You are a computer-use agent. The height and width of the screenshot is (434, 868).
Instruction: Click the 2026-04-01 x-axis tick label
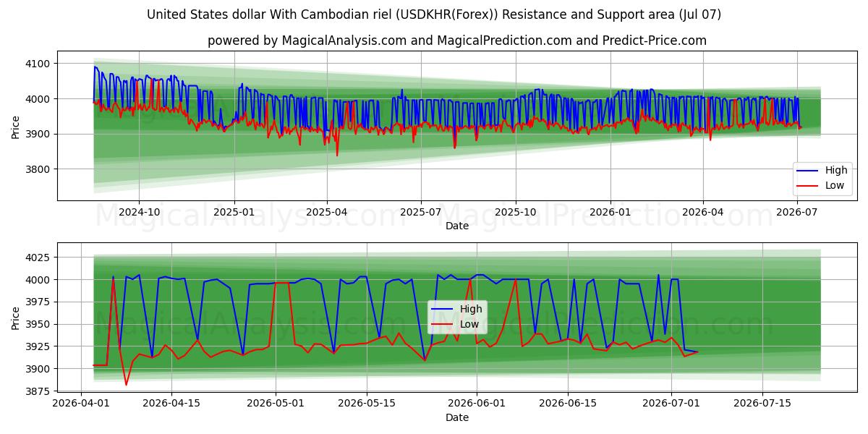coord(80,404)
